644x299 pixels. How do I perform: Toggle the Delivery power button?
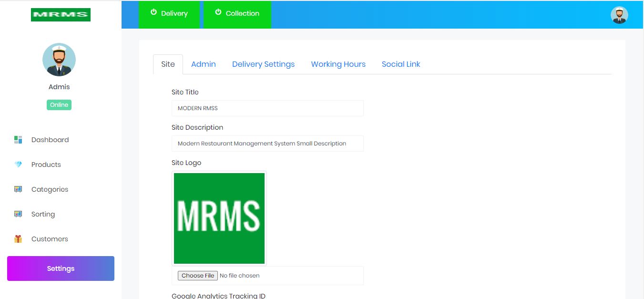coord(169,14)
